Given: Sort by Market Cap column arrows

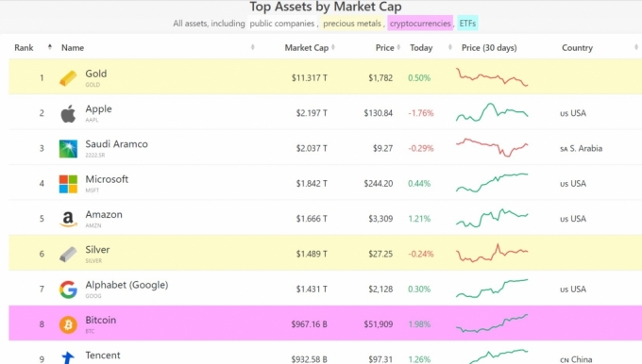Looking at the screenshot, I should [333, 47].
